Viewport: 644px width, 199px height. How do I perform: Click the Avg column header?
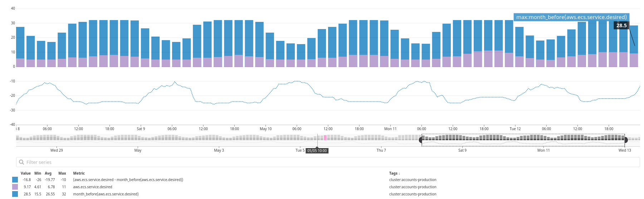pos(48,173)
